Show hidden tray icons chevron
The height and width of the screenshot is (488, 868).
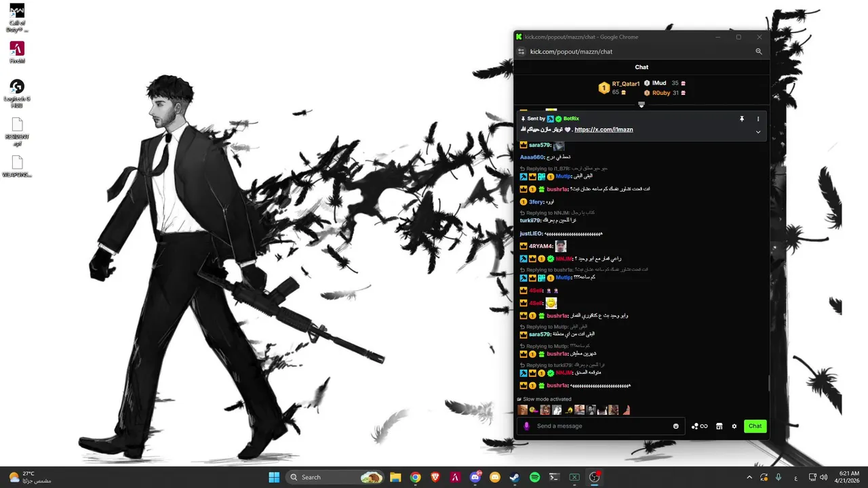(749, 477)
